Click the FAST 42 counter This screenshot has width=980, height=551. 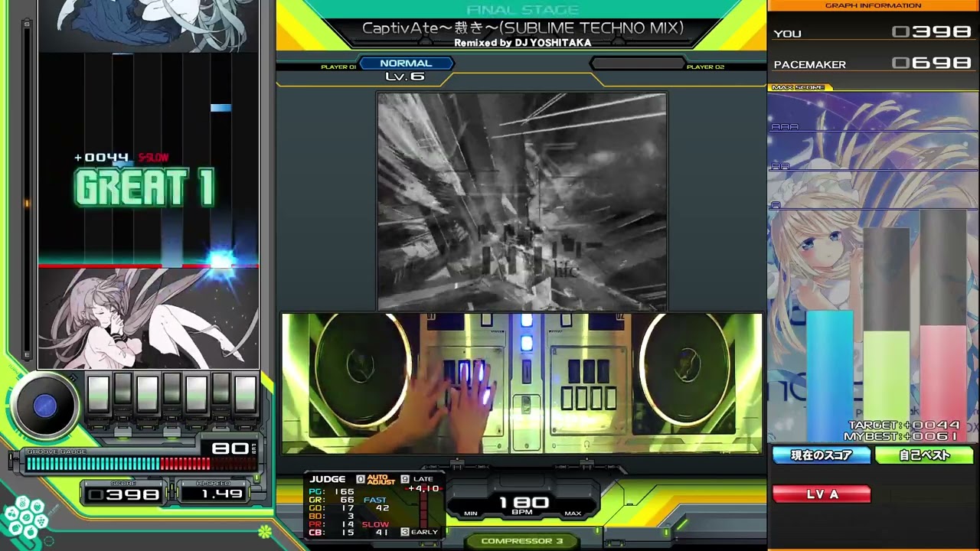point(376,504)
